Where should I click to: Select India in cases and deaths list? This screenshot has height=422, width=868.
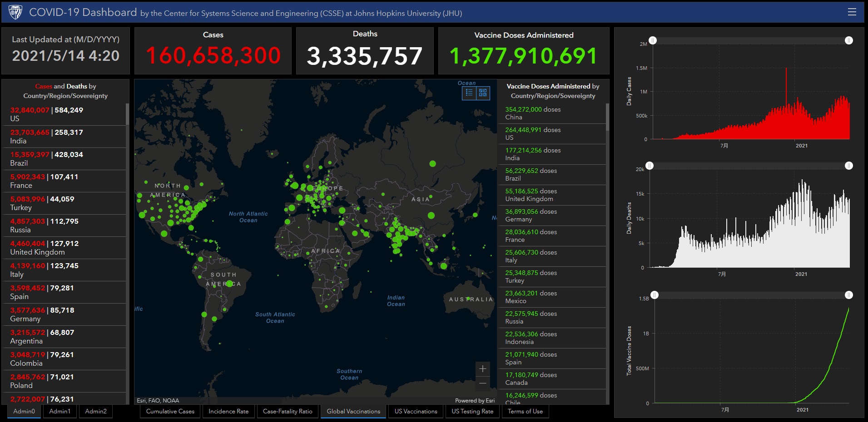tap(64, 137)
